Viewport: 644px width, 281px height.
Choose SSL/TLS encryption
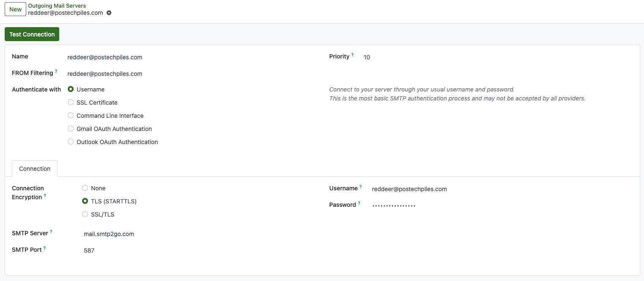85,214
